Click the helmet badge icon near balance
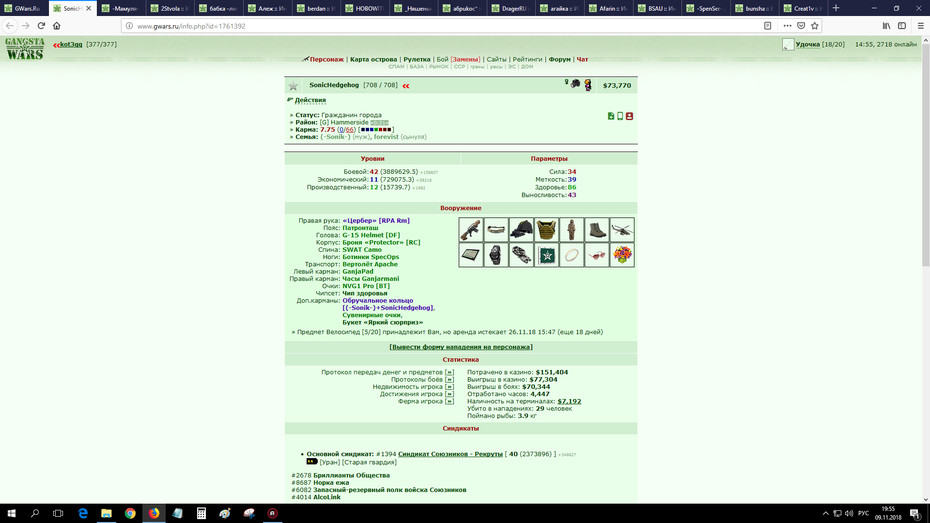This screenshot has height=523, width=930. 575,84
